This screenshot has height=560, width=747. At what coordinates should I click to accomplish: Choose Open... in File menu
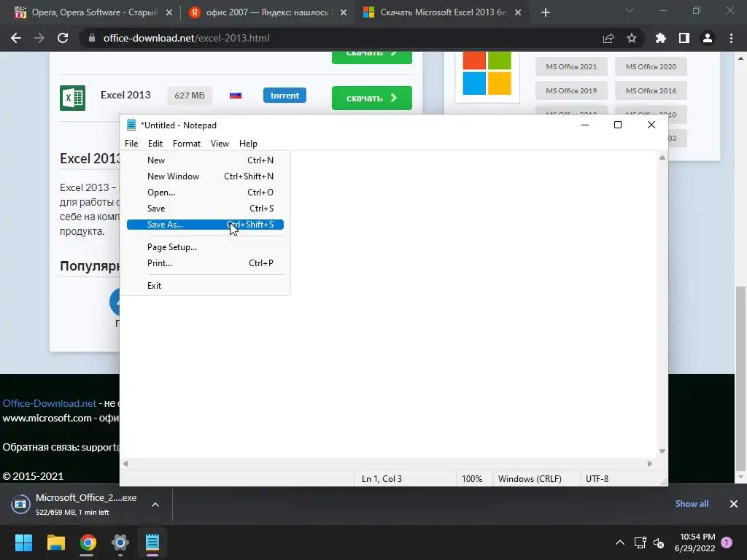(x=205, y=192)
